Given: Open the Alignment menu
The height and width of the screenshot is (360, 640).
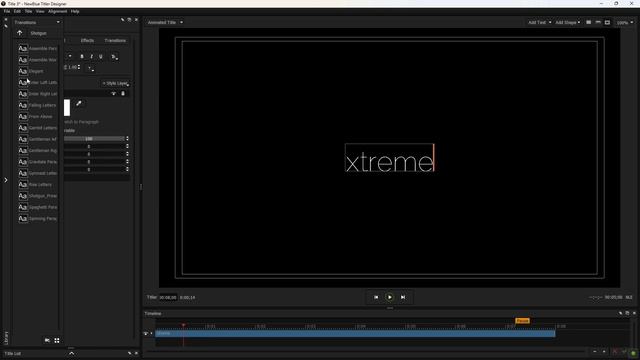Looking at the screenshot, I should 58,11.
